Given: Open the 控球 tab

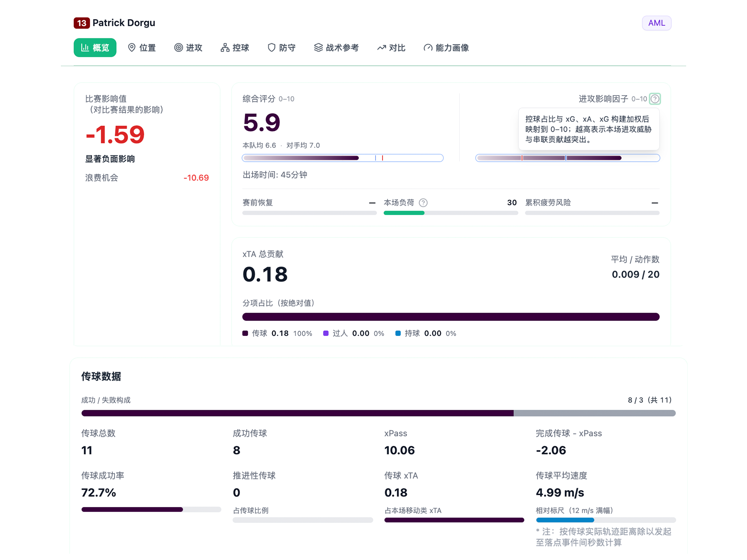Looking at the screenshot, I should (x=235, y=48).
